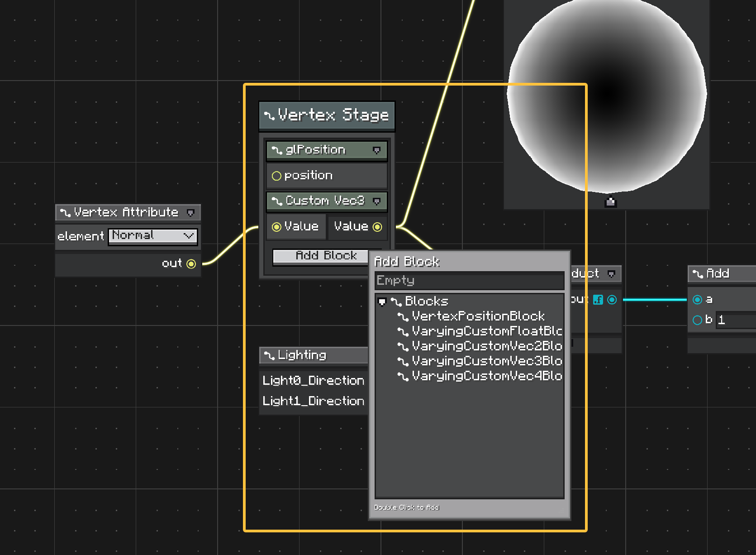The height and width of the screenshot is (555, 756).
Task: Click the Light1_Direction row
Action: pos(314,401)
